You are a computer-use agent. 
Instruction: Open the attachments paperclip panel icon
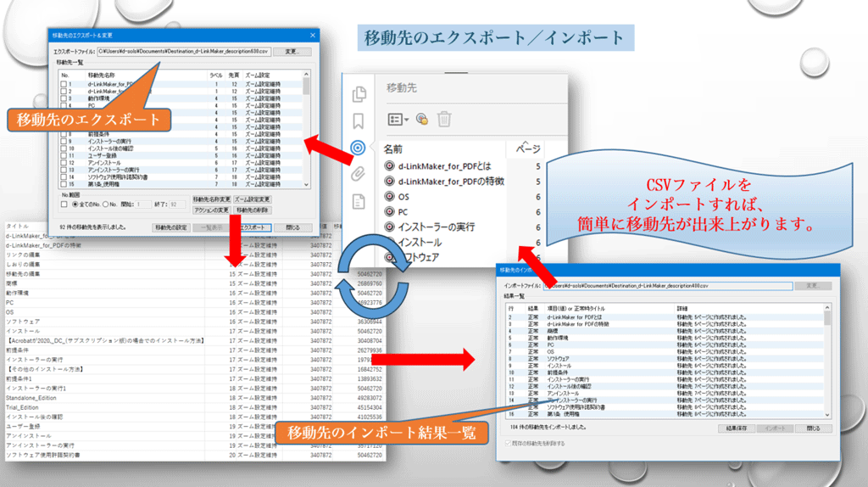359,174
